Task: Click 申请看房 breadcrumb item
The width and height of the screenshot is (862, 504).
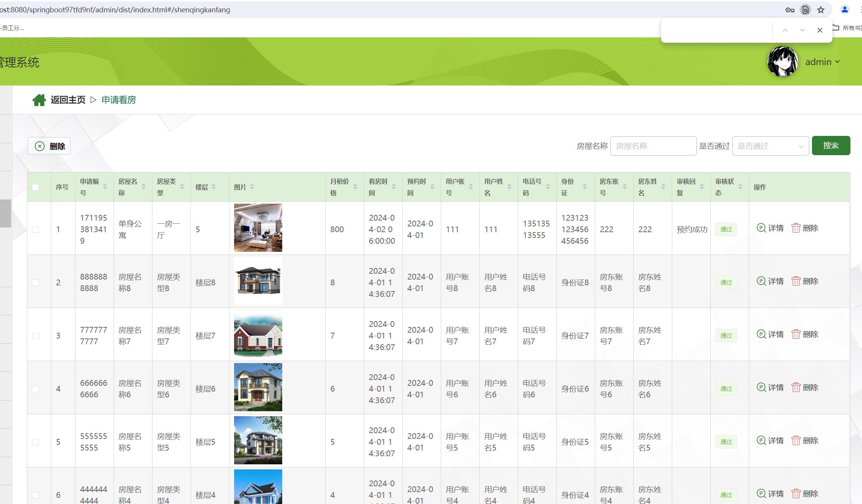Action: pyautogui.click(x=119, y=100)
